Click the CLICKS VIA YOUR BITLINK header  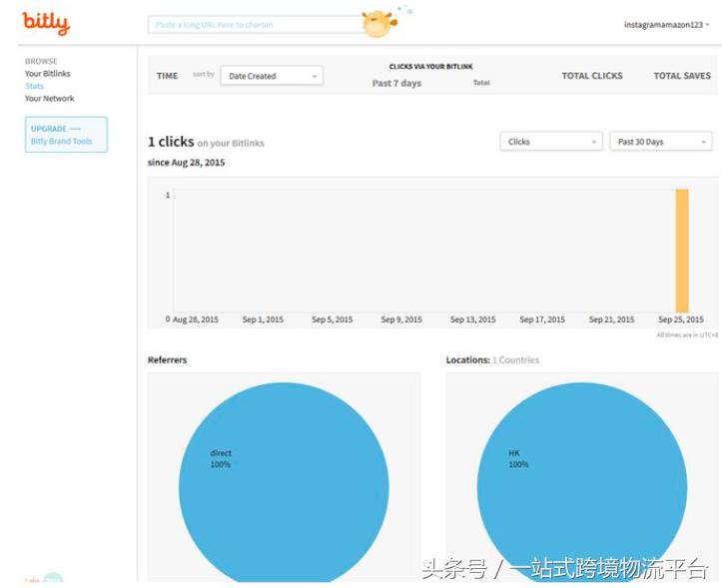(431, 66)
